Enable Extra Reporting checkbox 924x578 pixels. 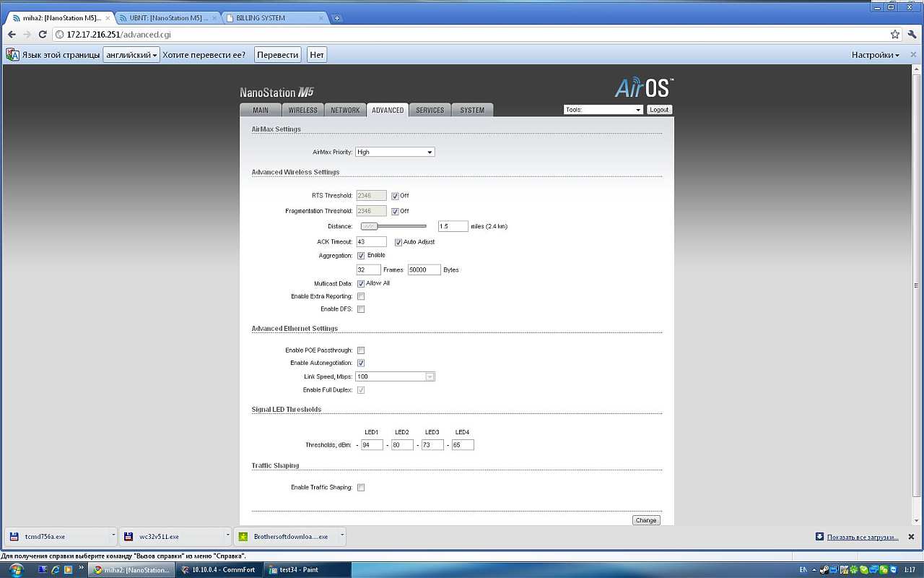click(x=361, y=297)
